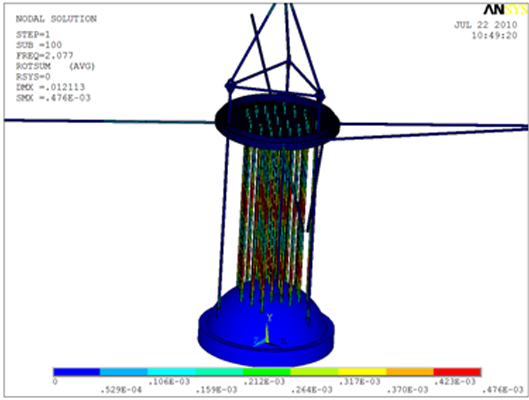The height and width of the screenshot is (400, 529).
Task: Click the red legend color swatch
Action: [x=457, y=372]
